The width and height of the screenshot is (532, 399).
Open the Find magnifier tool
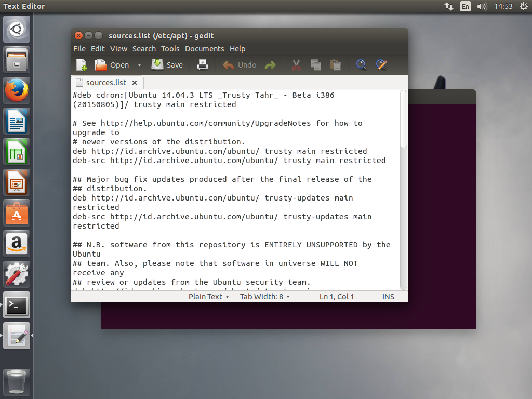click(361, 65)
